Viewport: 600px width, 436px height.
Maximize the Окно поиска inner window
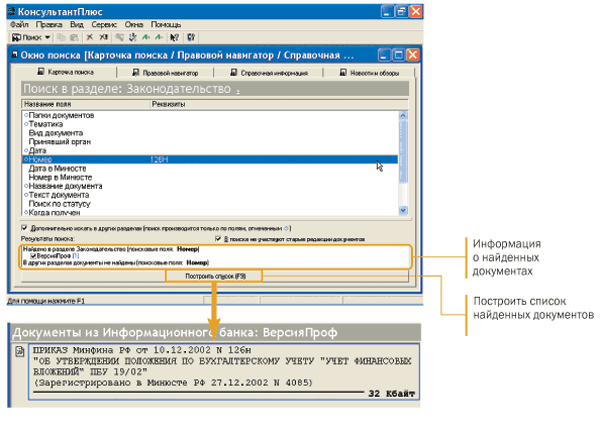398,56
